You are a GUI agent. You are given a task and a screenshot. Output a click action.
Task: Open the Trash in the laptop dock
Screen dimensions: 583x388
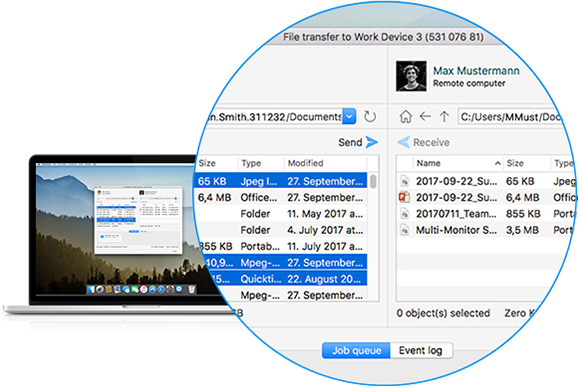pyautogui.click(x=191, y=289)
